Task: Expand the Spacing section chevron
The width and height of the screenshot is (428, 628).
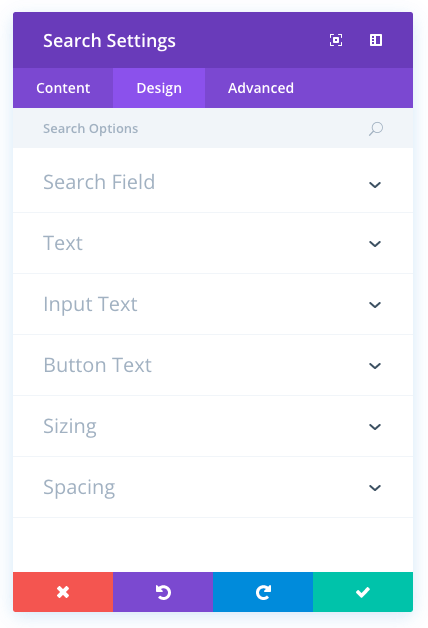Action: tap(375, 487)
